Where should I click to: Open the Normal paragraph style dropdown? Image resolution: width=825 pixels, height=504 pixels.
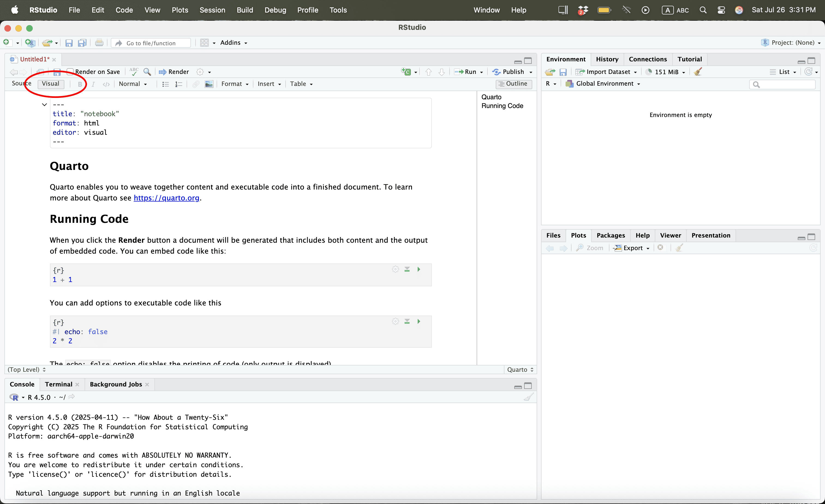(x=133, y=84)
